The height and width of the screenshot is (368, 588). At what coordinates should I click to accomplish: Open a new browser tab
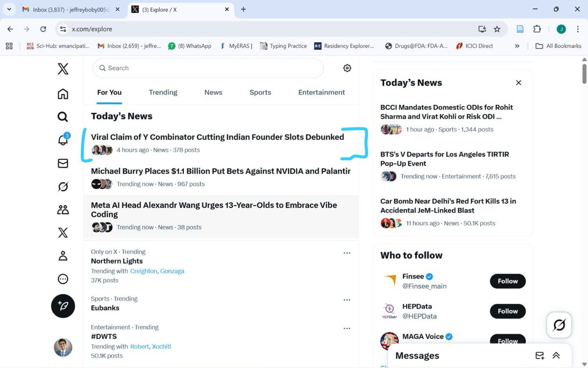tap(244, 9)
